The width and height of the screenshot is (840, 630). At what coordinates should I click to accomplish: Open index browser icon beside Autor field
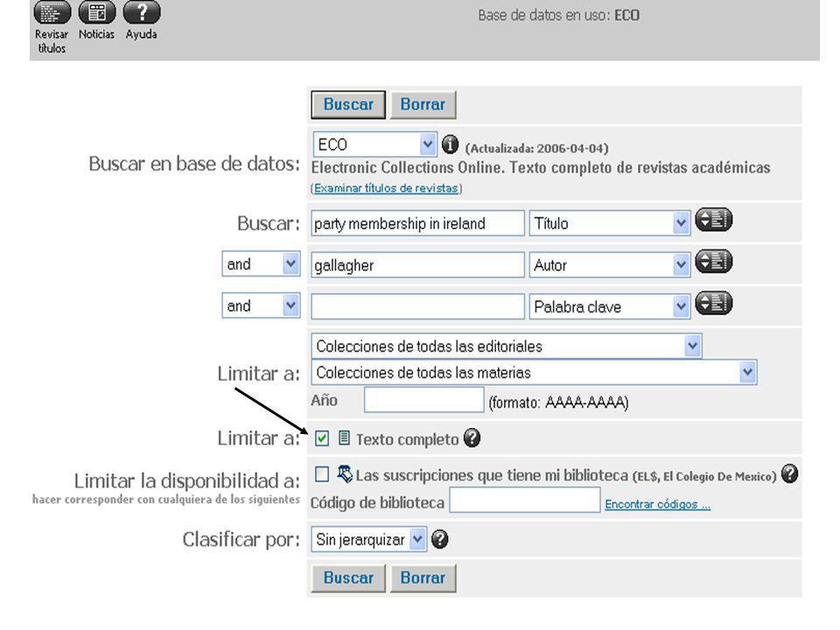(x=714, y=262)
